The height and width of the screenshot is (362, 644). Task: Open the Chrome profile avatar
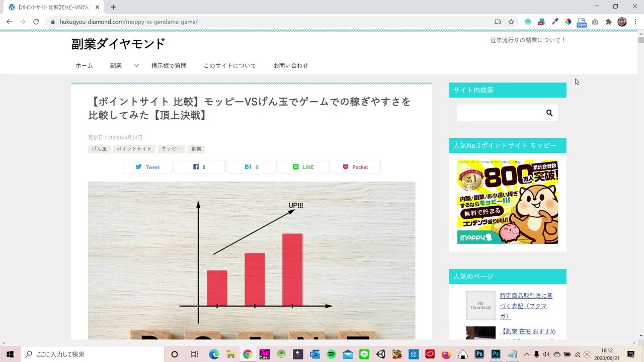622,22
